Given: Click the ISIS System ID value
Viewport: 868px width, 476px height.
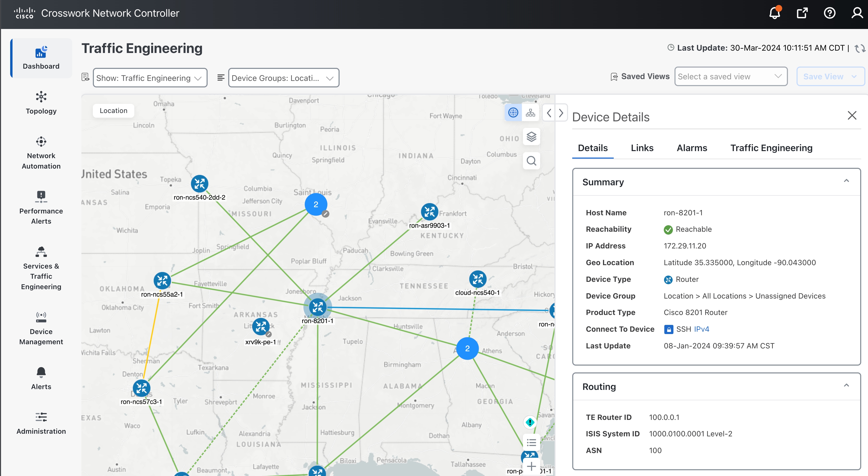Looking at the screenshot, I should click(691, 433).
